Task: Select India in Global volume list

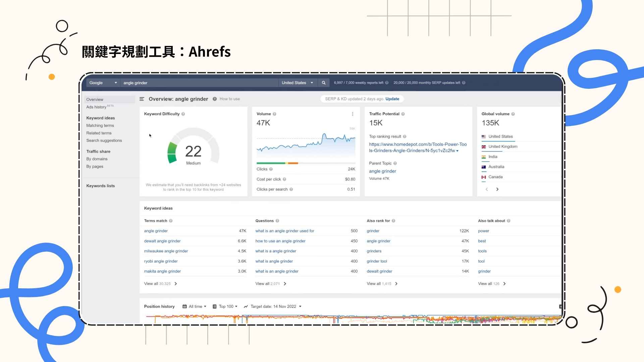Action: coord(493,157)
